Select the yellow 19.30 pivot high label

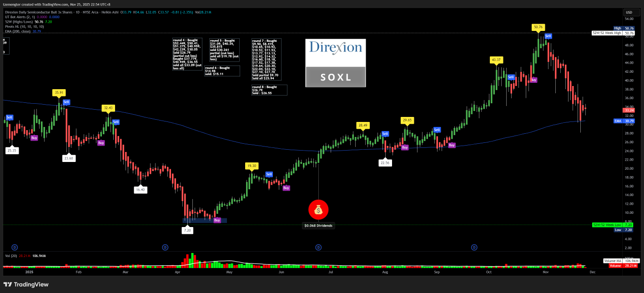pos(252,166)
